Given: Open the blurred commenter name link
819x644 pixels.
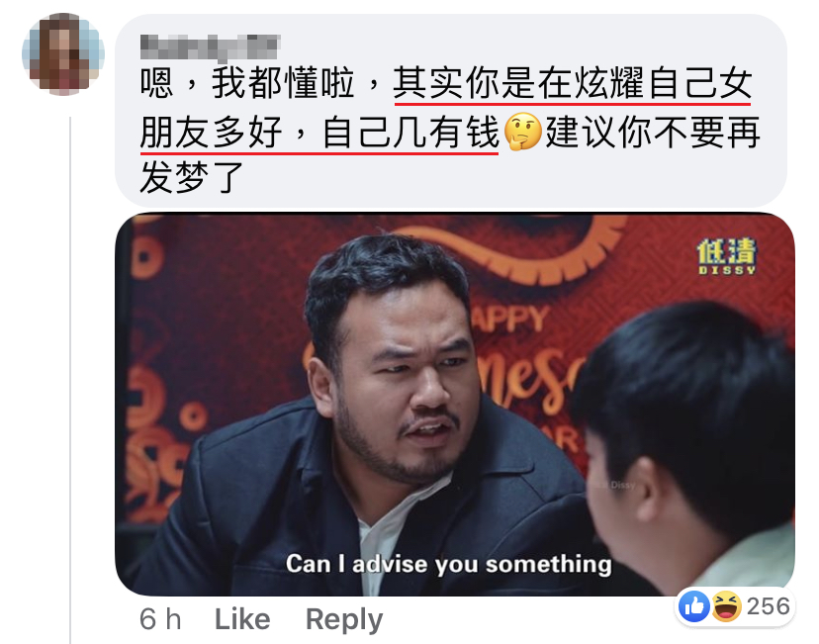Looking at the screenshot, I should click(211, 46).
